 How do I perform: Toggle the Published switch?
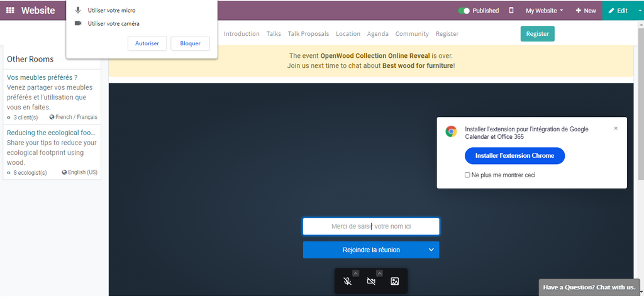(464, 11)
